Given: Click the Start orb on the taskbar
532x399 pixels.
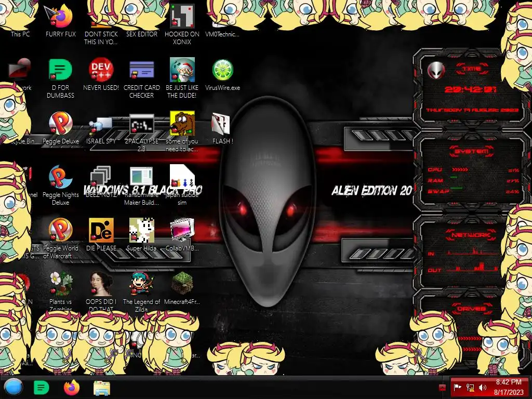Looking at the screenshot, I should 13,387.
